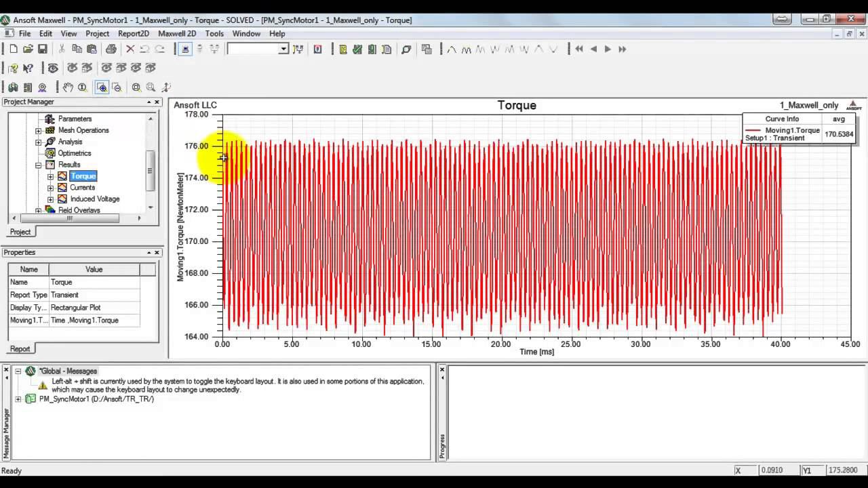Close the Project Manager panel
Image resolution: width=868 pixels, height=488 pixels.
(x=157, y=102)
